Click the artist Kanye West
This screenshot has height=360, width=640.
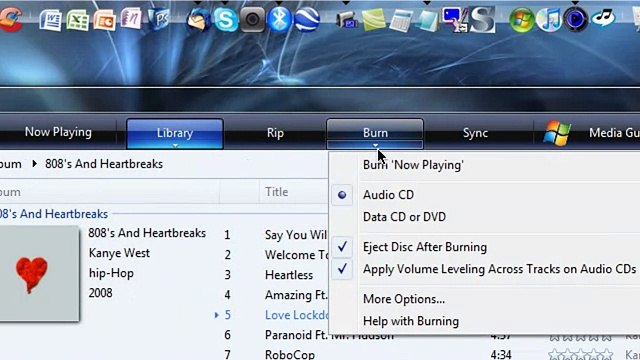coord(119,253)
